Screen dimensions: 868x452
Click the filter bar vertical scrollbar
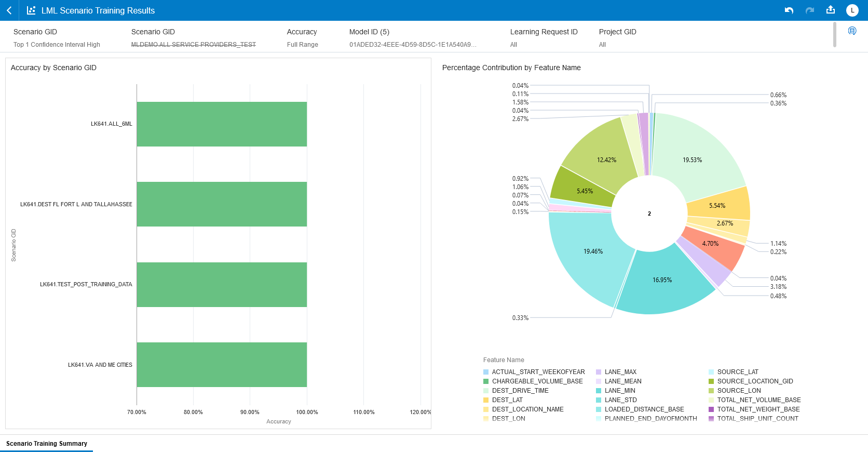(834, 34)
